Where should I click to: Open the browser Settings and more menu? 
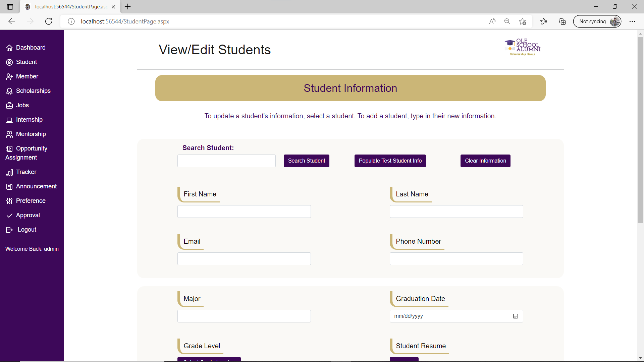pos(632,21)
